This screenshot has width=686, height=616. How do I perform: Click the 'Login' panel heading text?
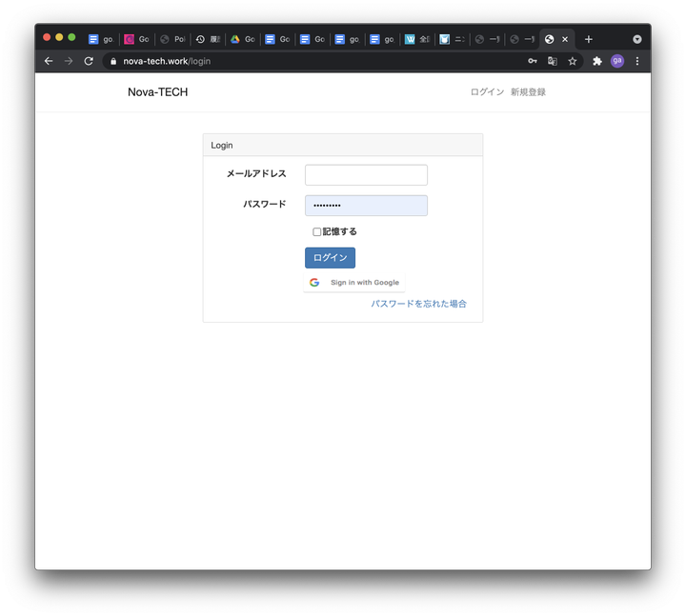222,146
